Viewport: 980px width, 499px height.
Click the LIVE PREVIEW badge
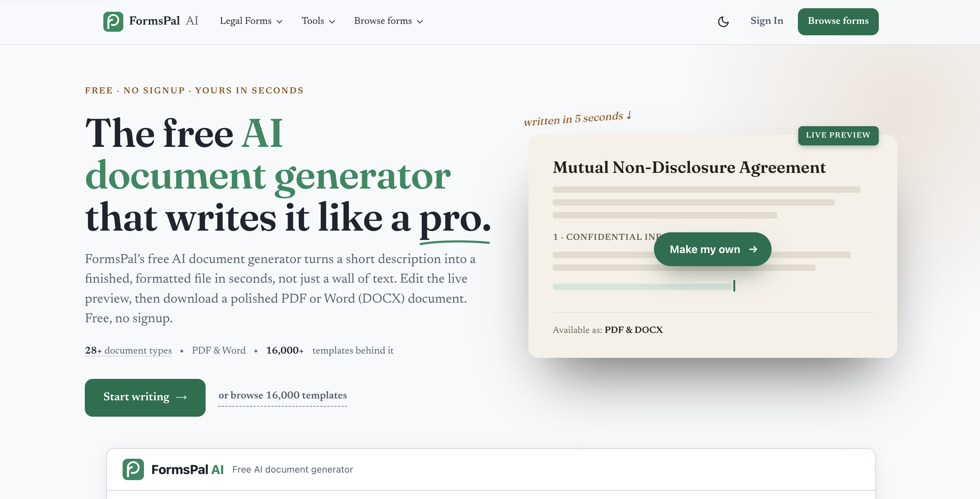coord(838,135)
